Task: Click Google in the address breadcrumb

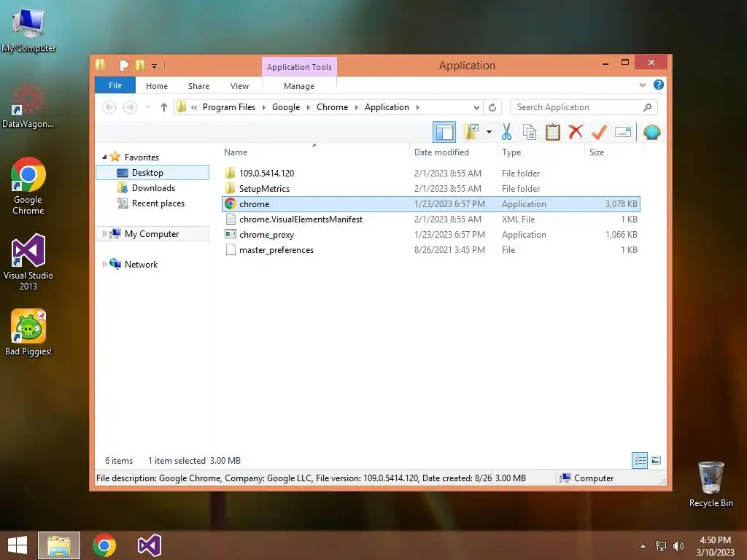Action: point(286,107)
